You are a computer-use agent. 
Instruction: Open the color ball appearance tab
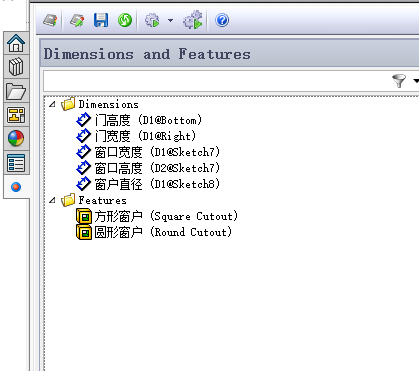point(16,139)
